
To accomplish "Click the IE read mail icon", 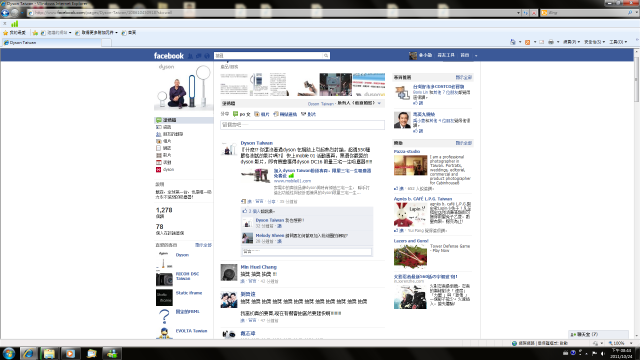I will pyautogui.click(x=542, y=42).
